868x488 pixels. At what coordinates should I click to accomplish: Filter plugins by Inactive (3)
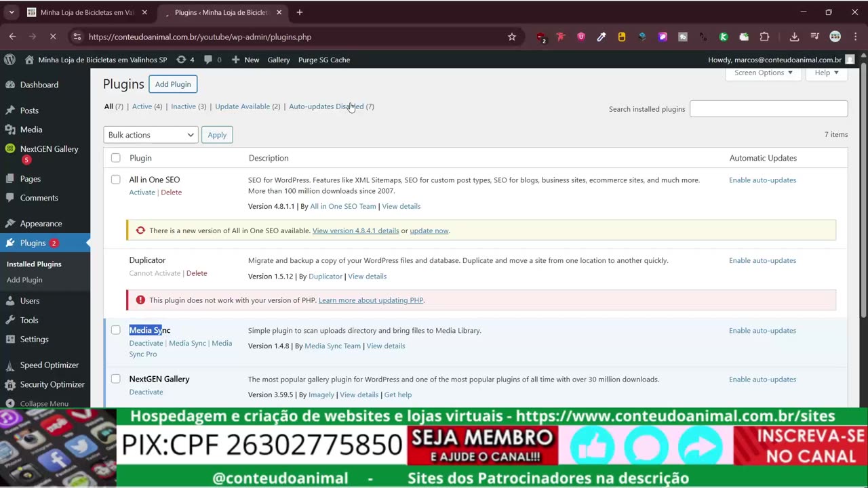(189, 106)
